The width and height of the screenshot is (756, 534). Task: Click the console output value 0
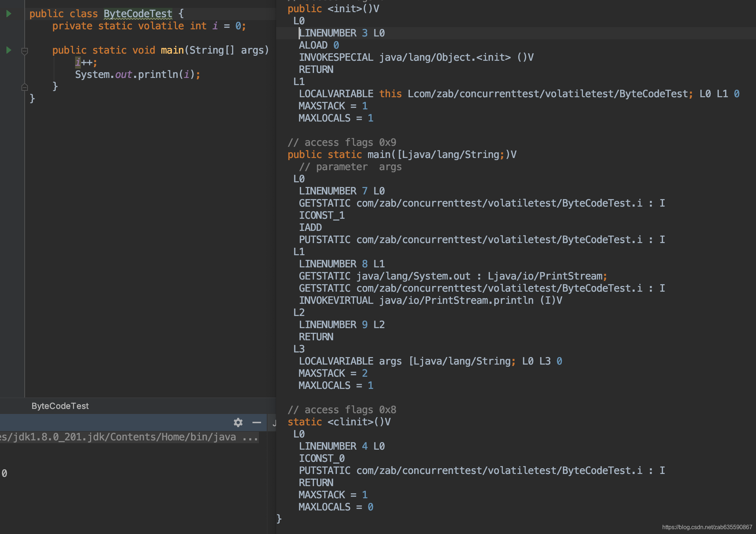coord(4,473)
